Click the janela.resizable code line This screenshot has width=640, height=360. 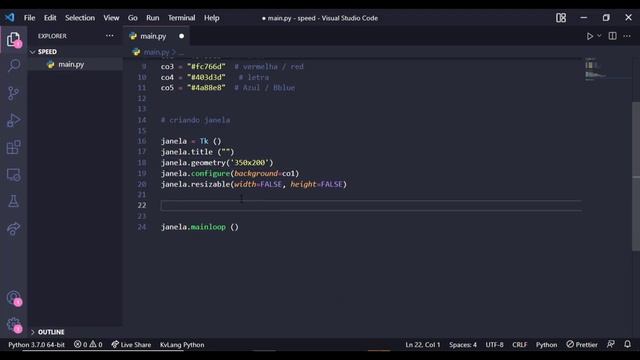[x=253, y=184]
